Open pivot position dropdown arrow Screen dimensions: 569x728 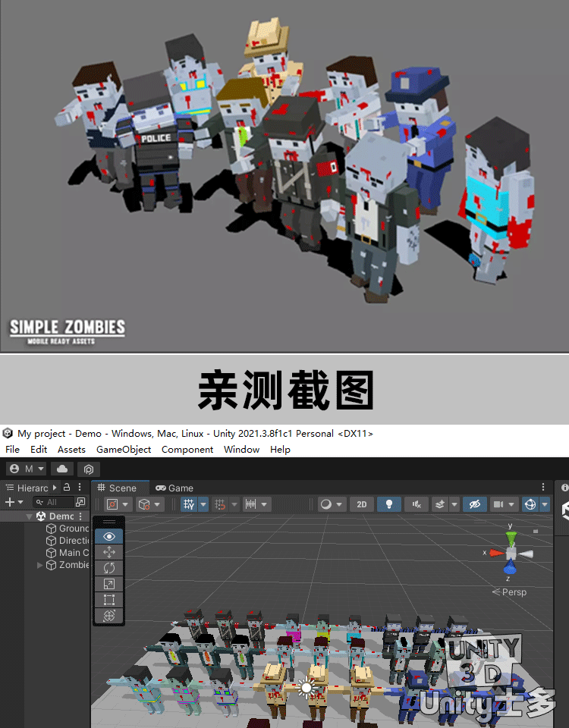(x=125, y=504)
